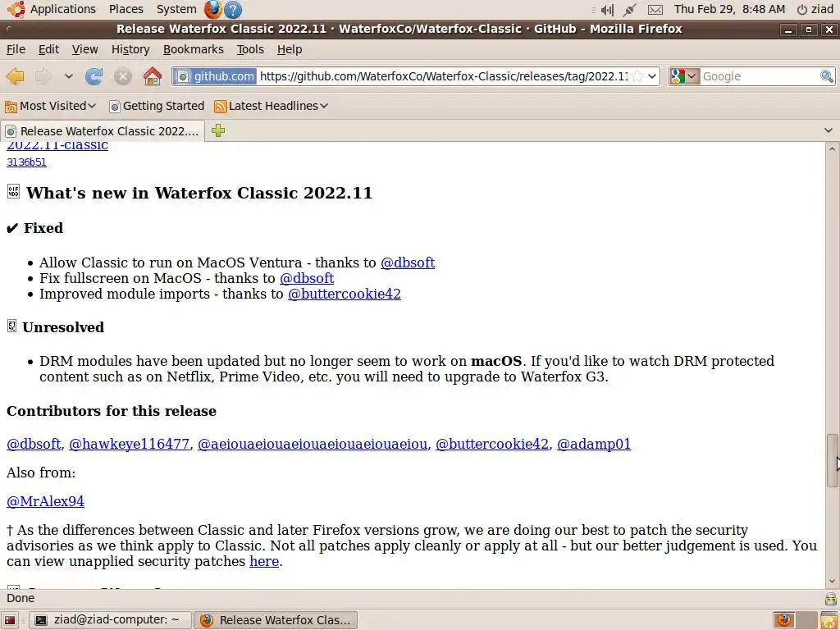Open the System menu in top panel

point(176,9)
